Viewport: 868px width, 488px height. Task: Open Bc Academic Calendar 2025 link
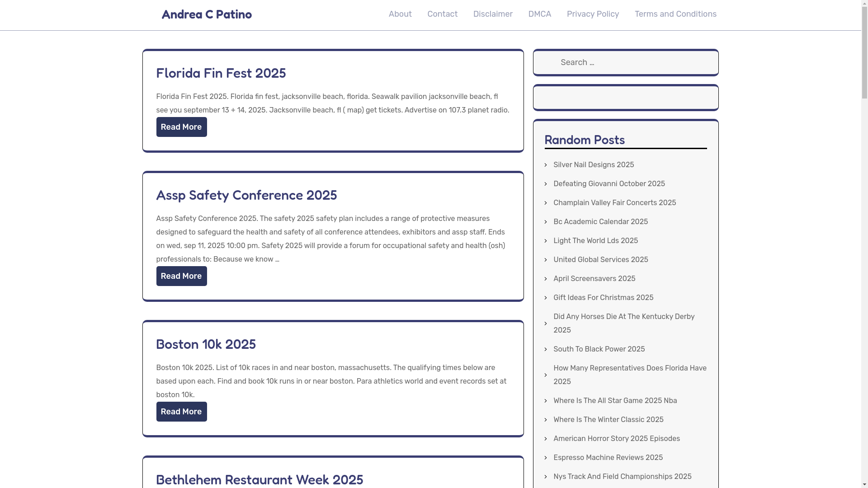coord(600,222)
